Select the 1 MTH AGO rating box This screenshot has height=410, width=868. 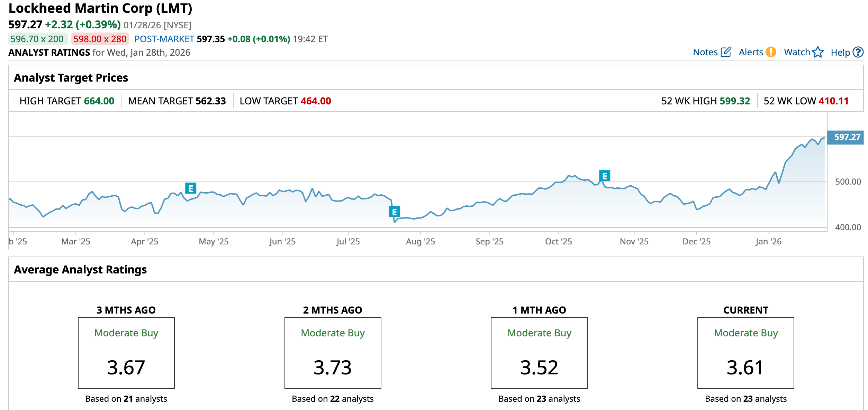pos(539,353)
